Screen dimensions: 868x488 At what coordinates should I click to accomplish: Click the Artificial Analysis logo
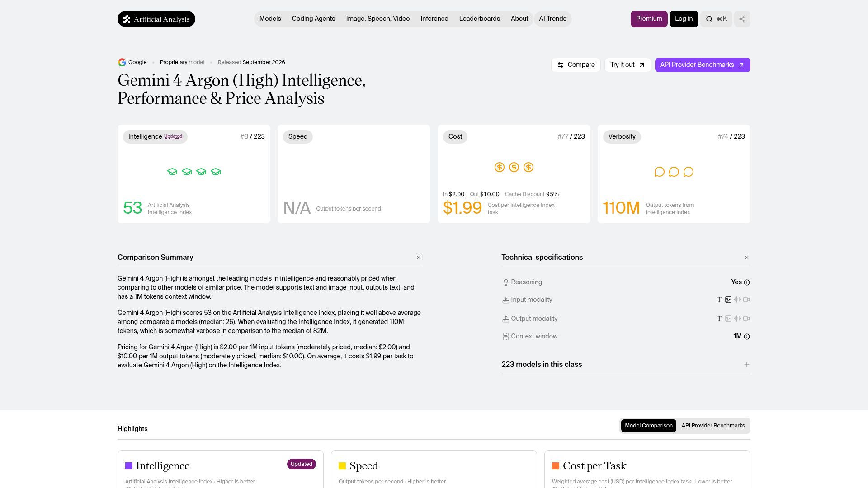click(156, 19)
